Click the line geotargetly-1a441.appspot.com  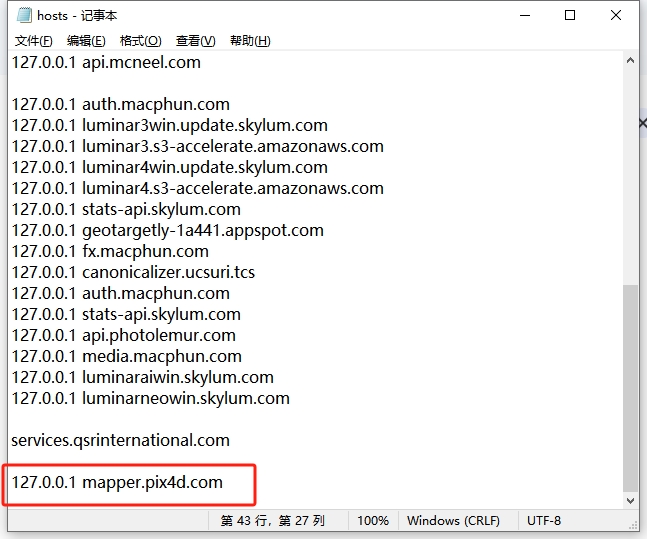168,231
